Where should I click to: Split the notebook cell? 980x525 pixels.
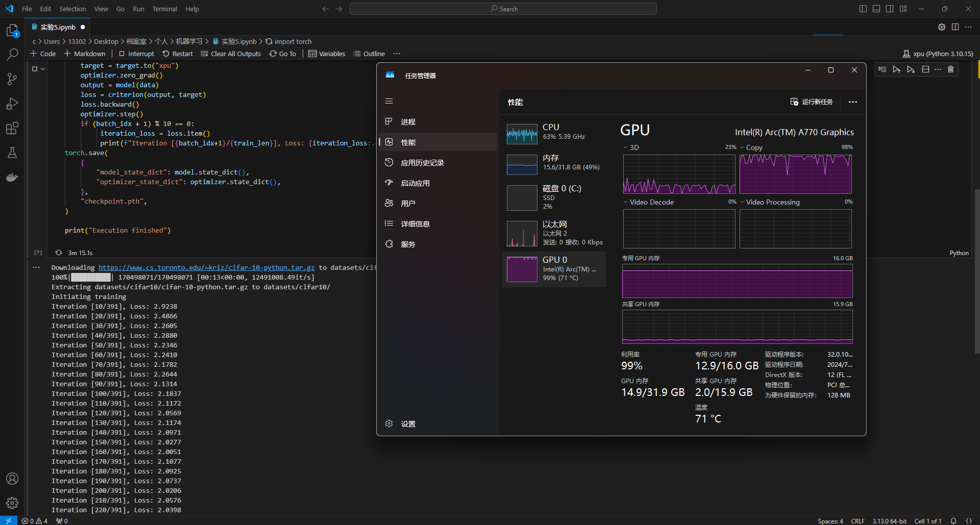(925, 69)
